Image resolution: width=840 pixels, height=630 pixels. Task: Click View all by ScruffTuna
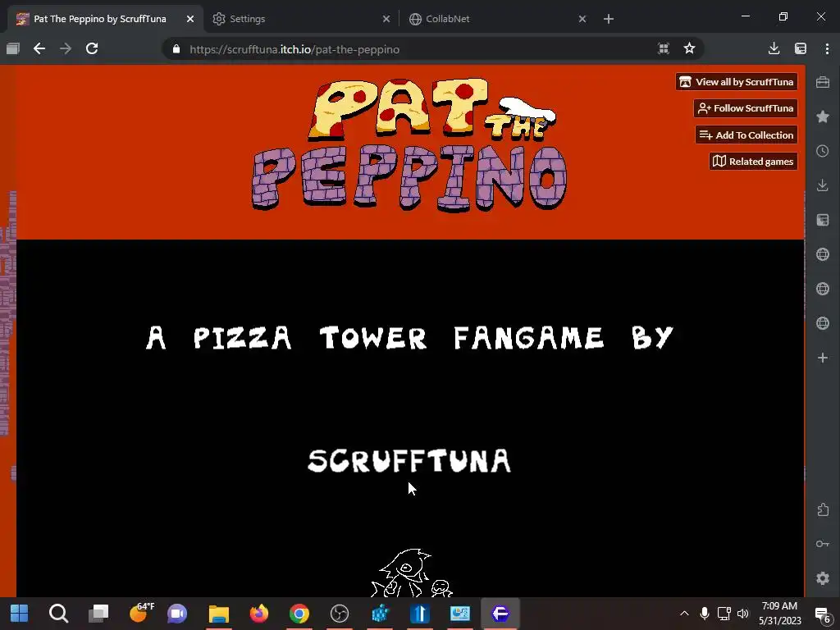[x=737, y=82]
